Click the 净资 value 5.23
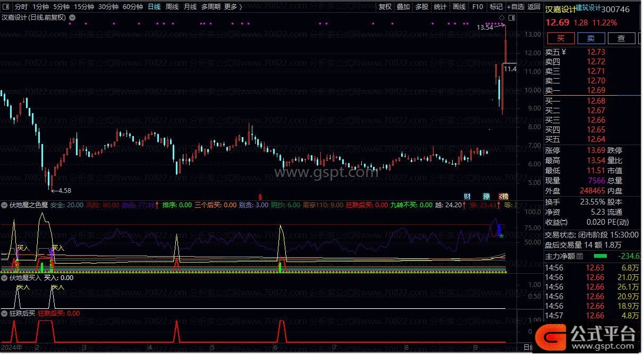Image resolution: width=644 pixels, height=355 pixels. coord(598,212)
